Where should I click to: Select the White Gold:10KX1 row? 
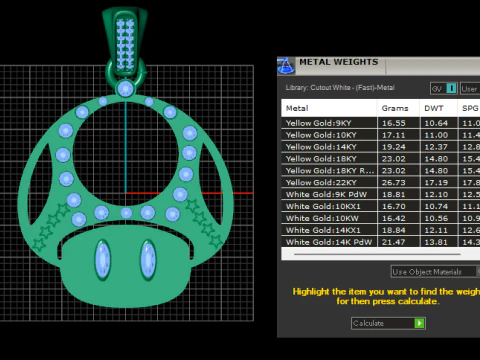pyautogui.click(x=381, y=206)
